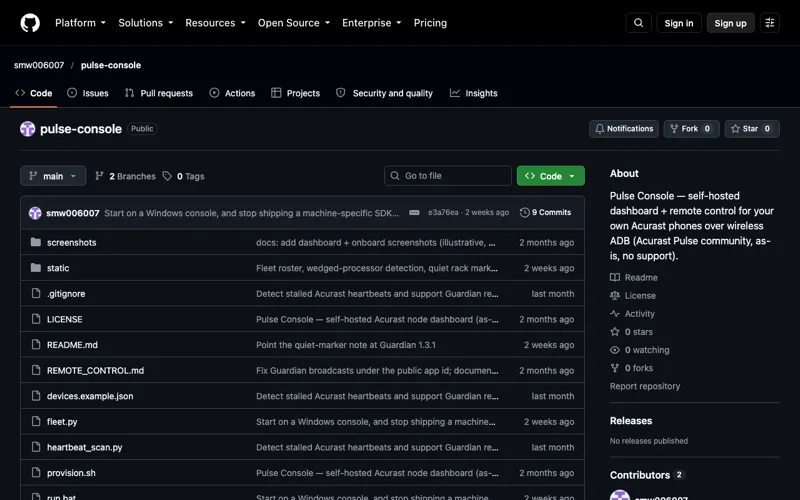Click the GitHub logo icon

pos(30,23)
